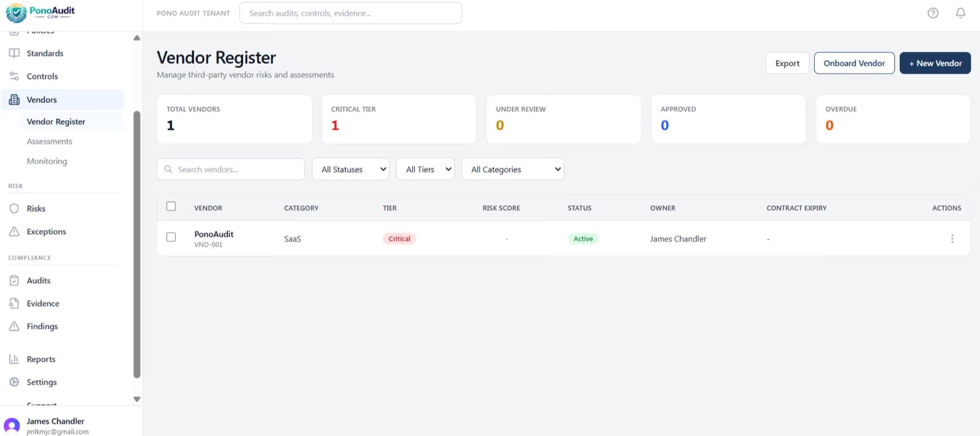Click the Search vendors input field
The height and width of the screenshot is (436, 980).
pyautogui.click(x=230, y=170)
